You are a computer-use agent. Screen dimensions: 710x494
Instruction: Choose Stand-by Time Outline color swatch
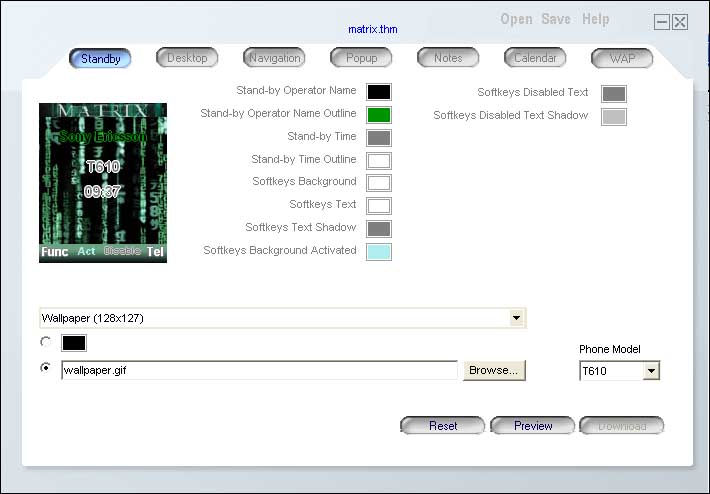pyautogui.click(x=379, y=160)
